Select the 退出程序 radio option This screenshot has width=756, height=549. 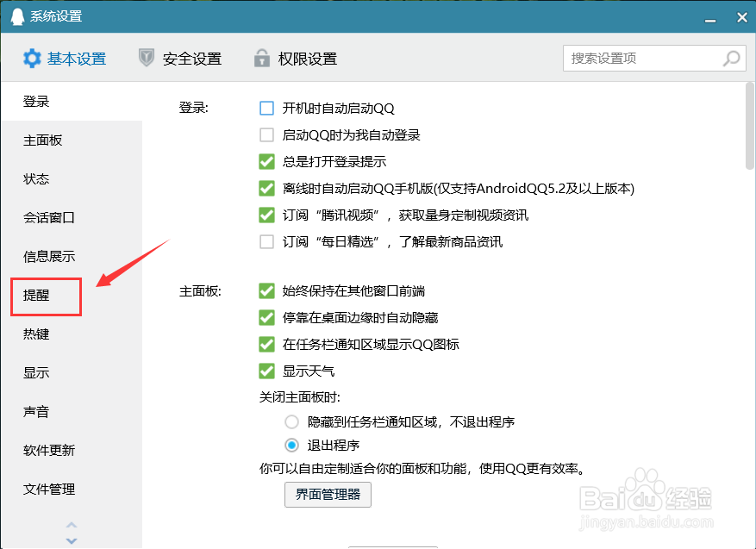point(291,445)
